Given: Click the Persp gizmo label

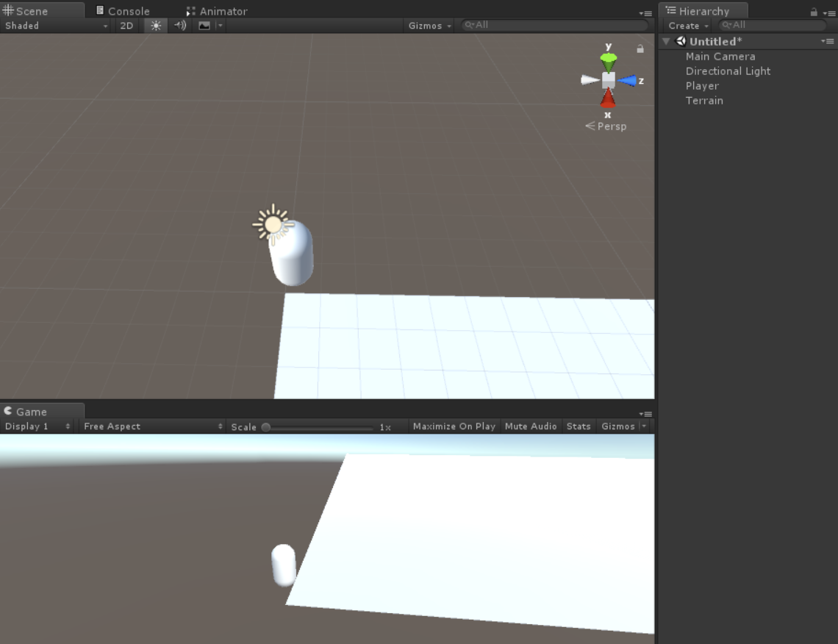Looking at the screenshot, I should click(609, 126).
